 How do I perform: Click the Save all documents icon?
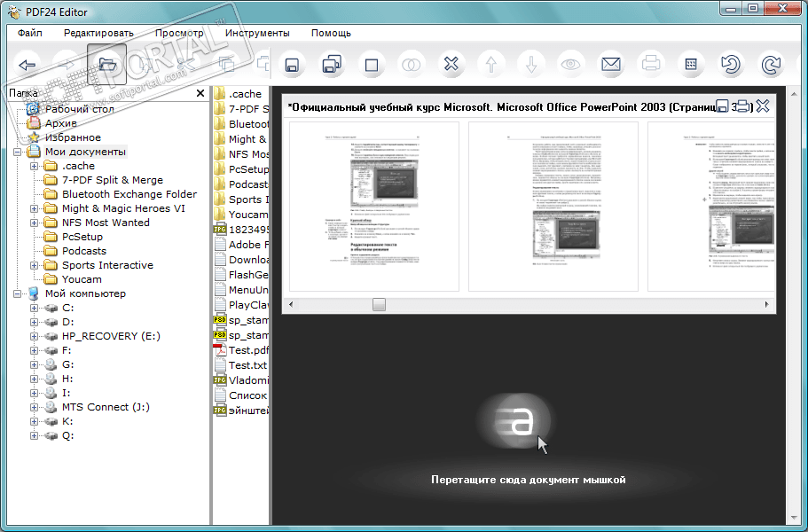pyautogui.click(x=332, y=65)
